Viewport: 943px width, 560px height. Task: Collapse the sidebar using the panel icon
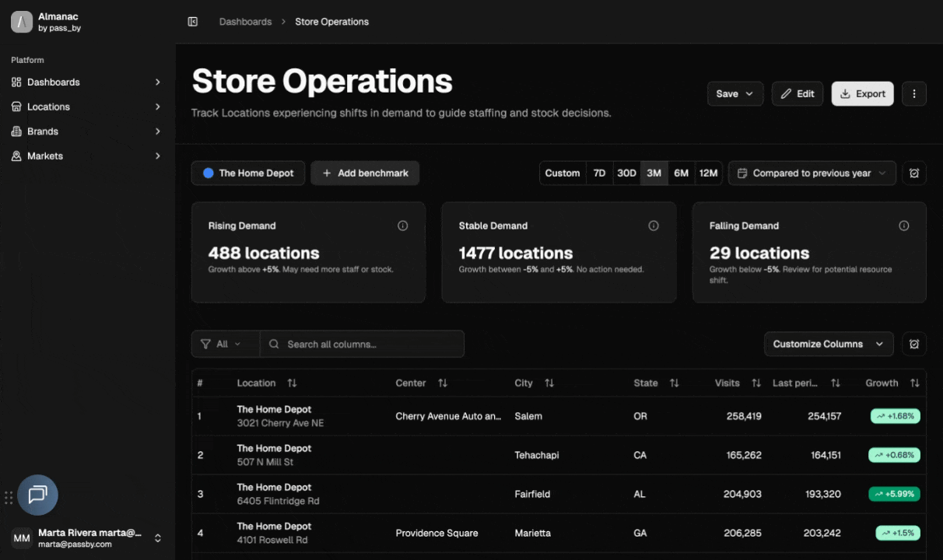tap(193, 21)
